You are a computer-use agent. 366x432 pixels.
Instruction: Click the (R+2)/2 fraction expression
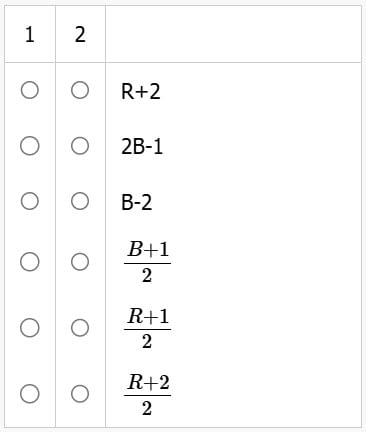[x=148, y=394]
